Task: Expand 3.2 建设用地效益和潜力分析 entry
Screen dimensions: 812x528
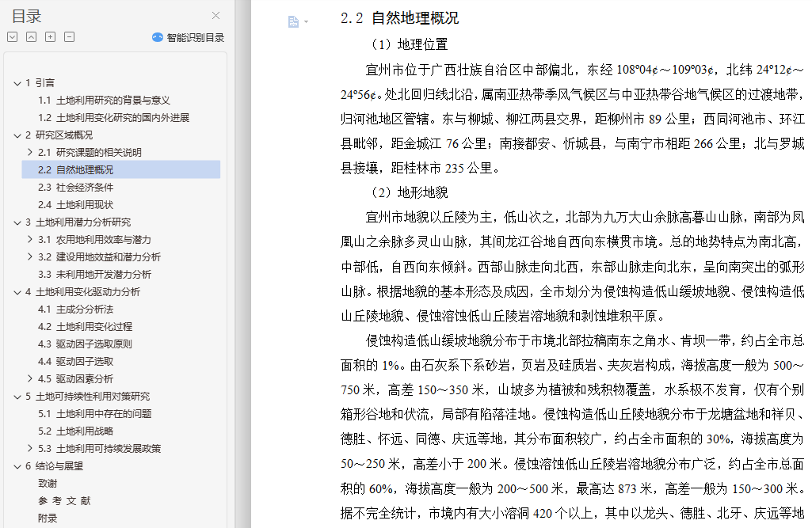Action: point(30,256)
